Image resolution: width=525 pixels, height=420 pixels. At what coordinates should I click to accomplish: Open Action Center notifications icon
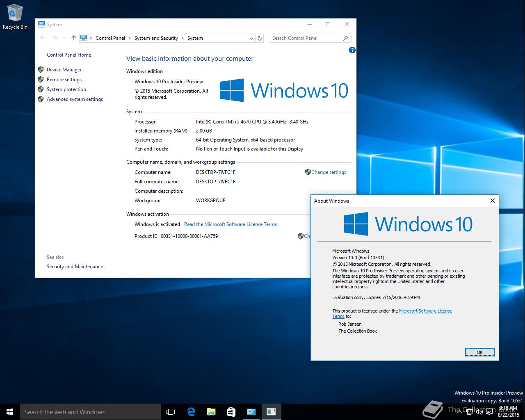[x=489, y=412]
